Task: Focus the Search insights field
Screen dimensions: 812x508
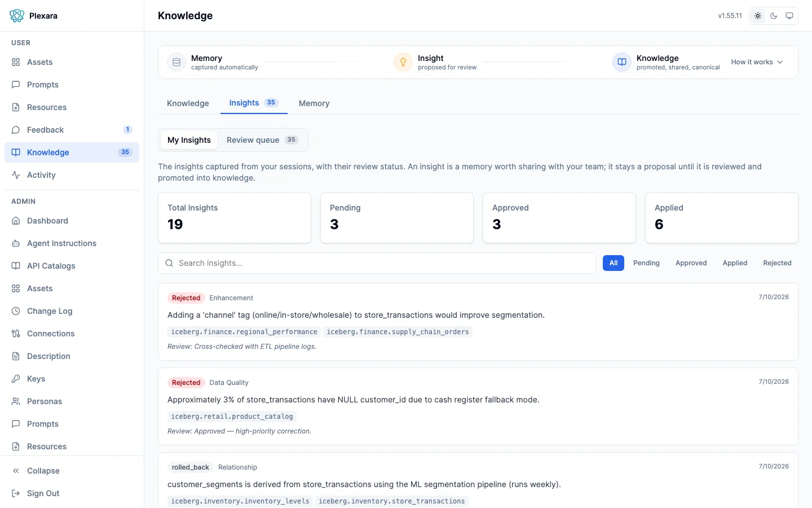Action: point(377,263)
